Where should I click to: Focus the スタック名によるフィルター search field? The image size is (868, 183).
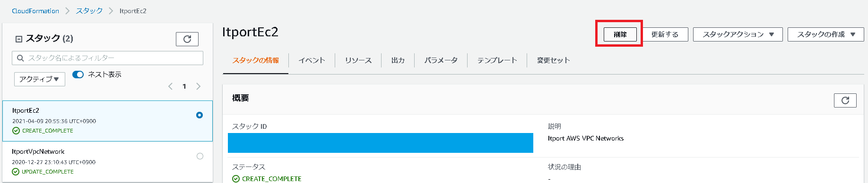108,58
